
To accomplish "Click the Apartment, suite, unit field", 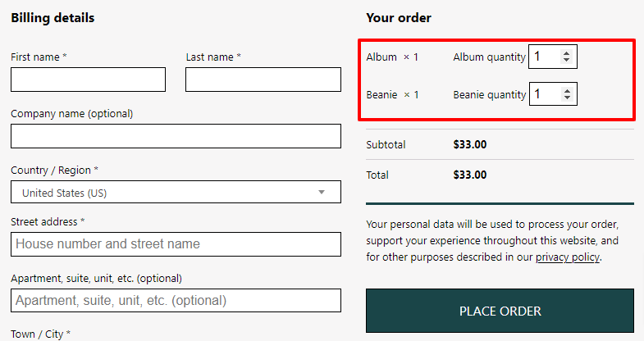I will click(176, 300).
